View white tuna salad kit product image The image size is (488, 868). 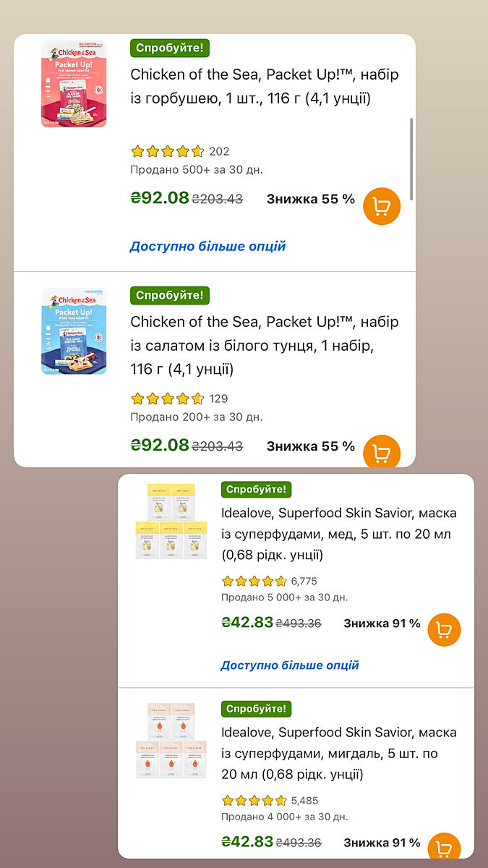coord(74,331)
